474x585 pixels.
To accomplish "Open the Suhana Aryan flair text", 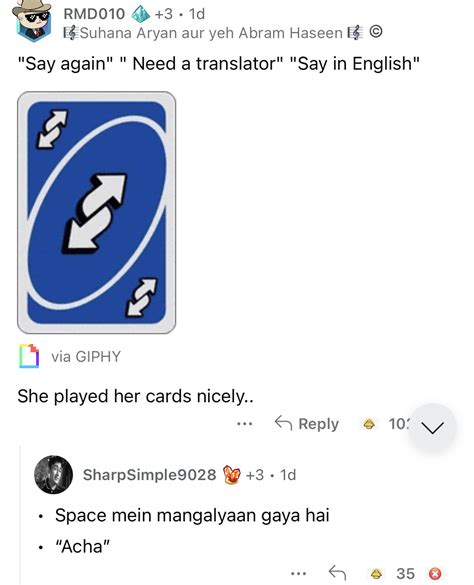I will point(211,33).
